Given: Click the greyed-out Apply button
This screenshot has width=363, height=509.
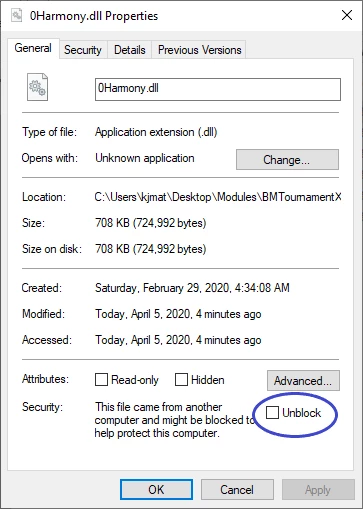Looking at the screenshot, I should point(318,490).
